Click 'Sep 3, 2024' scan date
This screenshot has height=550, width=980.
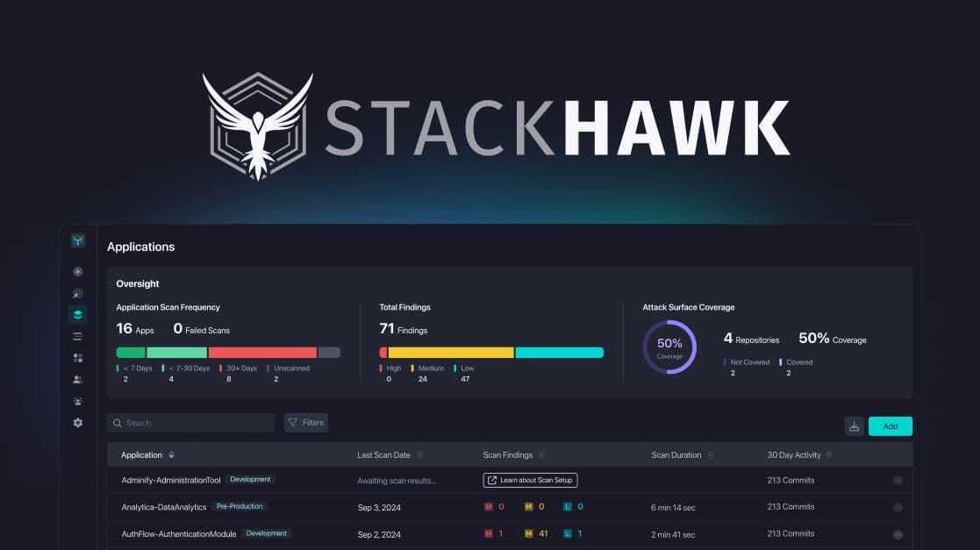point(379,508)
